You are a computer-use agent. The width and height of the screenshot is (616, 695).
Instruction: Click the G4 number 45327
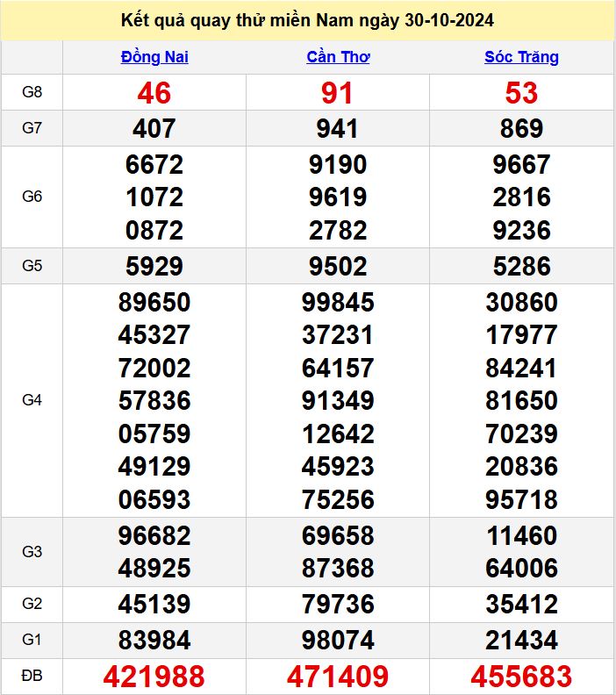tap(154, 335)
